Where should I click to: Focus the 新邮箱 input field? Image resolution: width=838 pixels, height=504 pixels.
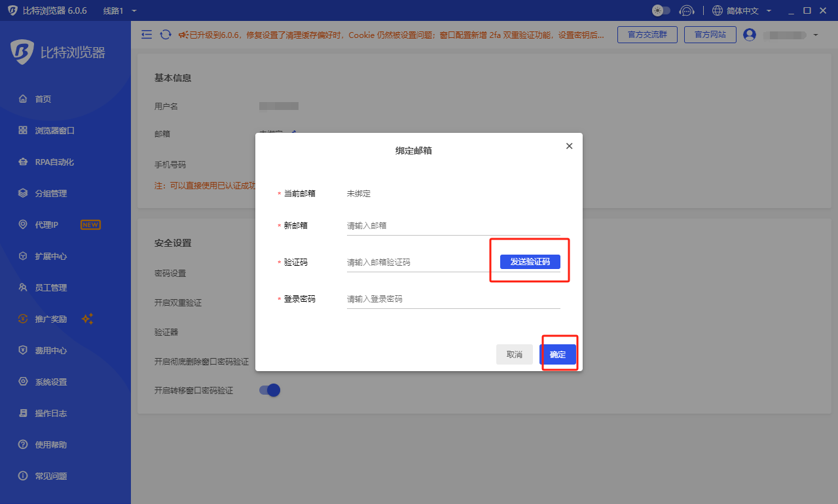click(454, 226)
